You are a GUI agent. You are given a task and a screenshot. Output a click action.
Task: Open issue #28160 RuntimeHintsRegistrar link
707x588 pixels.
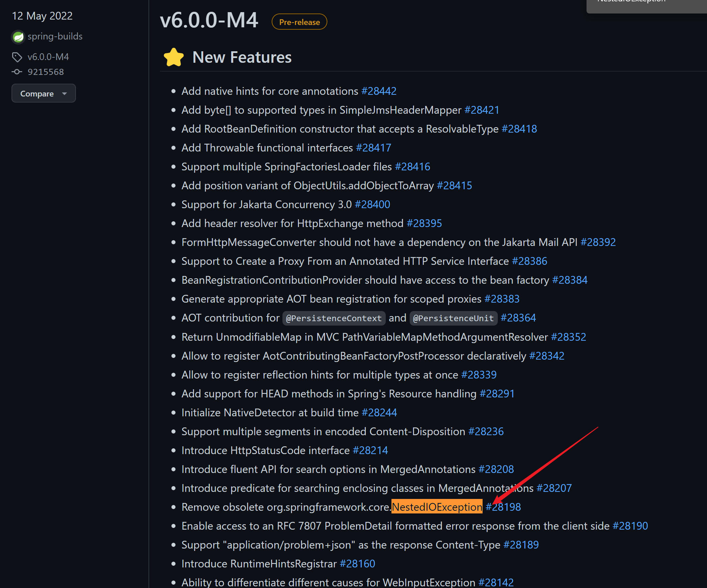(357, 563)
